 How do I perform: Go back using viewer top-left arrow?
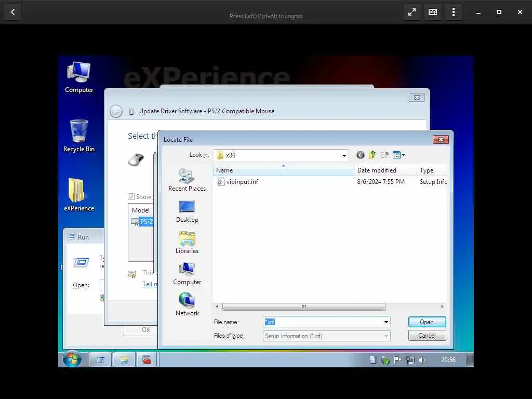tap(13, 12)
